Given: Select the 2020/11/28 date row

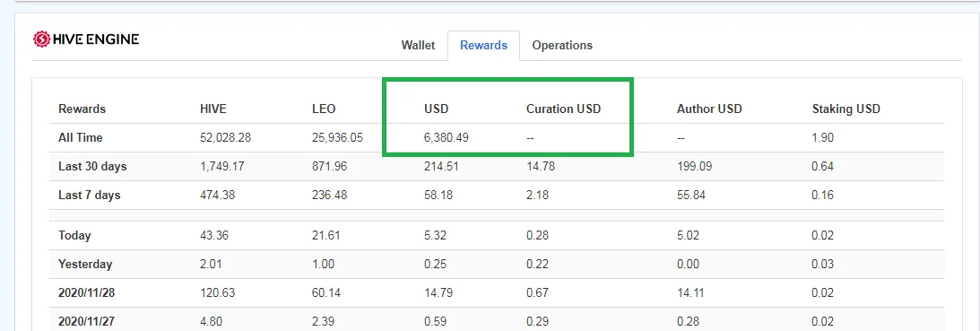Looking at the screenshot, I should pos(497,292).
